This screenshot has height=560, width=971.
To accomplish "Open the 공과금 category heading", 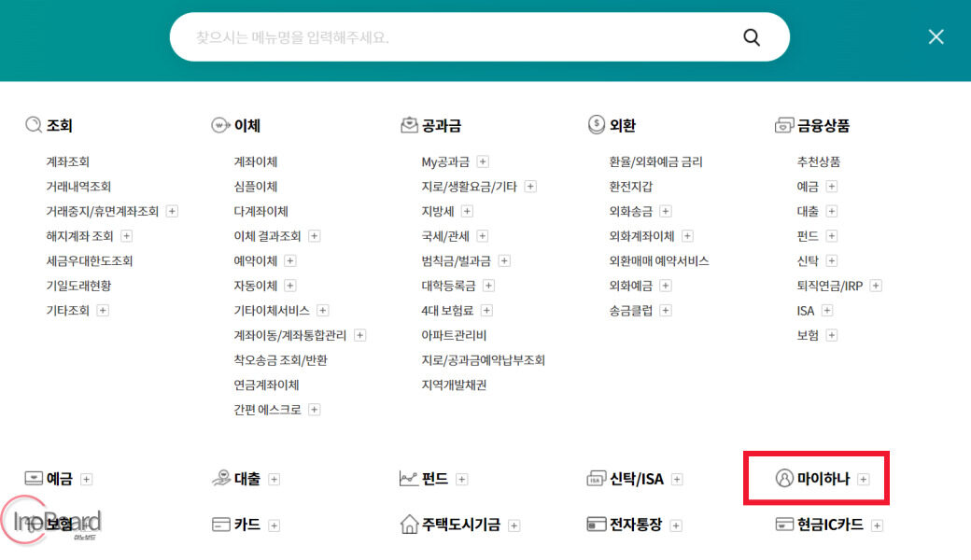I will (x=442, y=126).
